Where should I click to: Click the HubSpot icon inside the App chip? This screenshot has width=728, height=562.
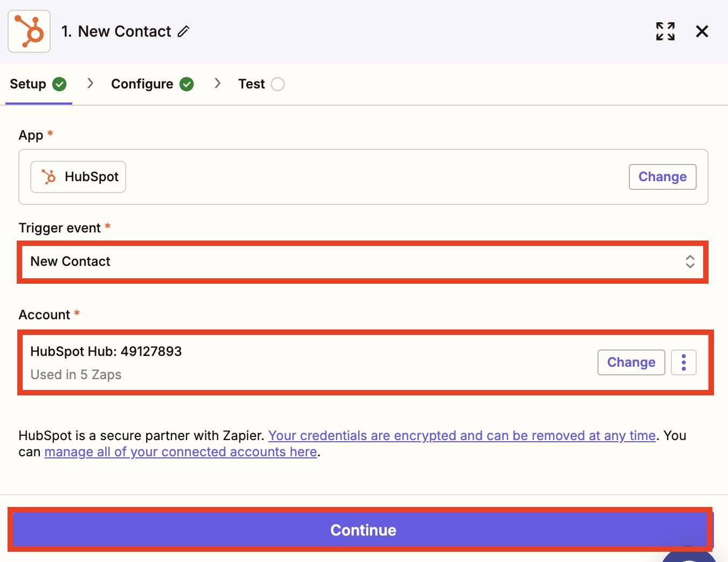(x=48, y=176)
